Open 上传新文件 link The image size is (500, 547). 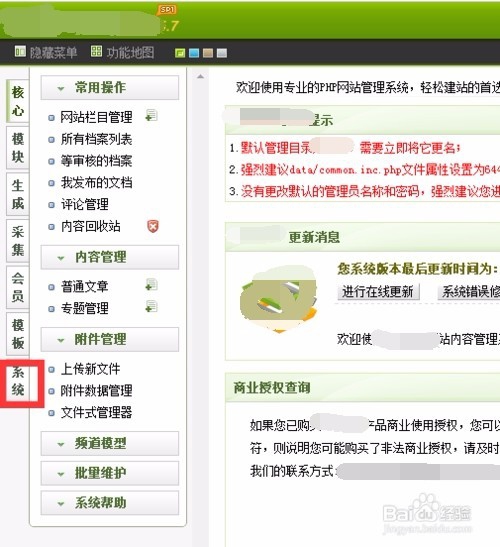pos(91,369)
